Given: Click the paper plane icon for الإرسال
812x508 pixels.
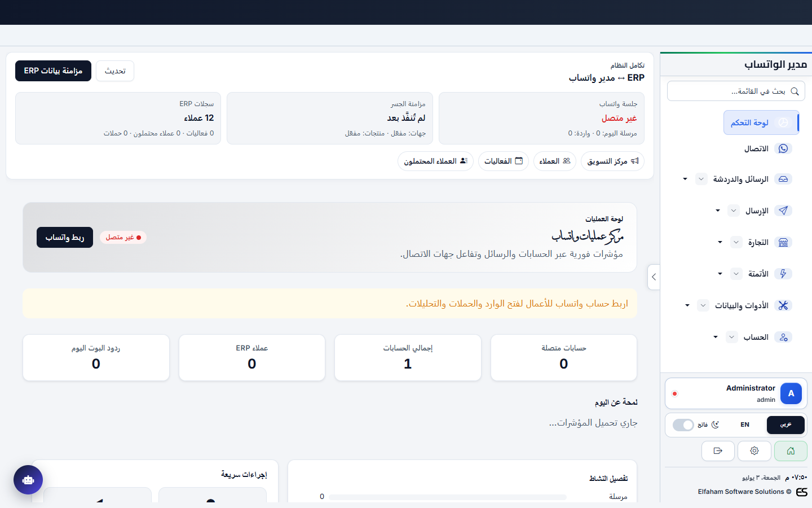Looking at the screenshot, I should [783, 211].
